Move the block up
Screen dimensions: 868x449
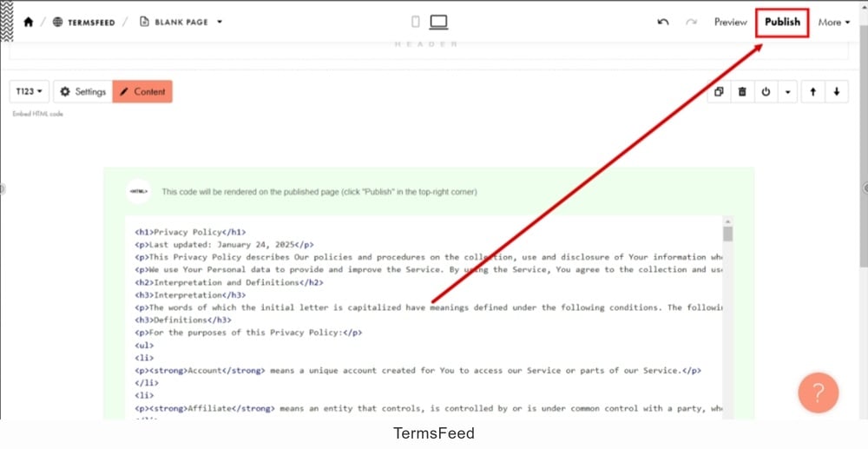click(x=812, y=92)
